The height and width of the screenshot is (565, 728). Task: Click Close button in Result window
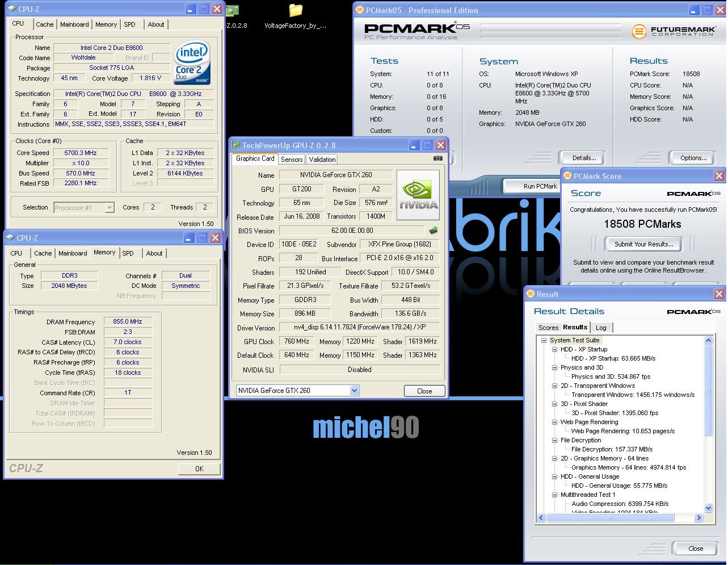[696, 549]
